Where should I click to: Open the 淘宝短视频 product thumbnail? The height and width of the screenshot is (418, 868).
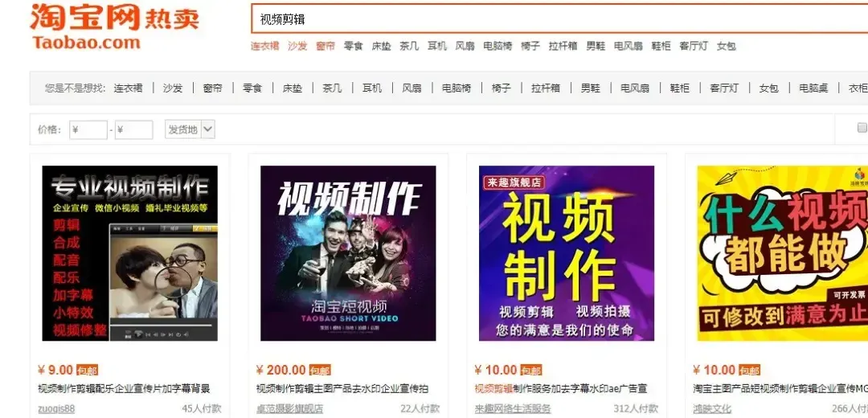[x=348, y=253]
